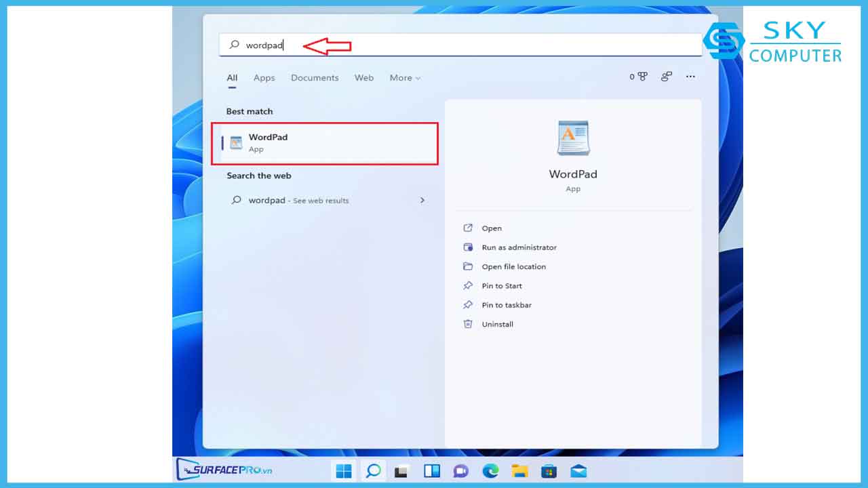Open File Explorer from the taskbar
The width and height of the screenshot is (868, 488).
click(x=519, y=470)
